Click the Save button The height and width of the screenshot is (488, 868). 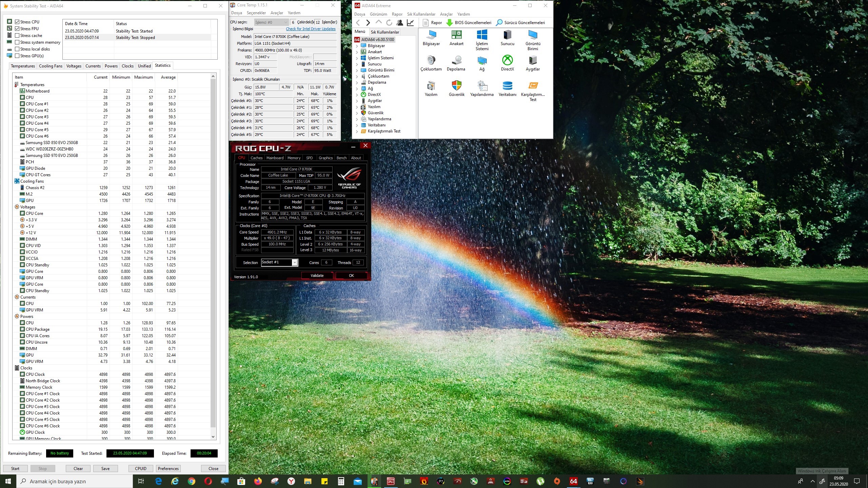[105, 468]
